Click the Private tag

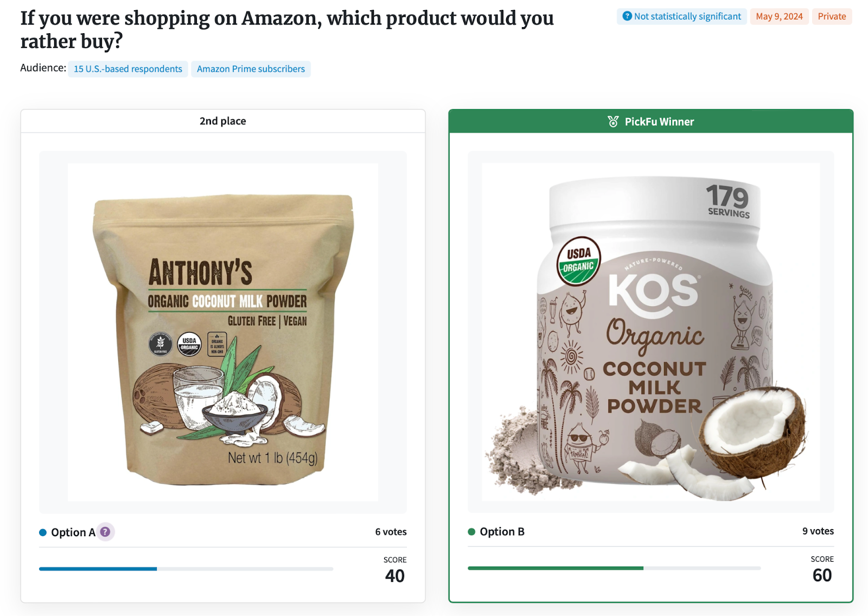coord(832,16)
